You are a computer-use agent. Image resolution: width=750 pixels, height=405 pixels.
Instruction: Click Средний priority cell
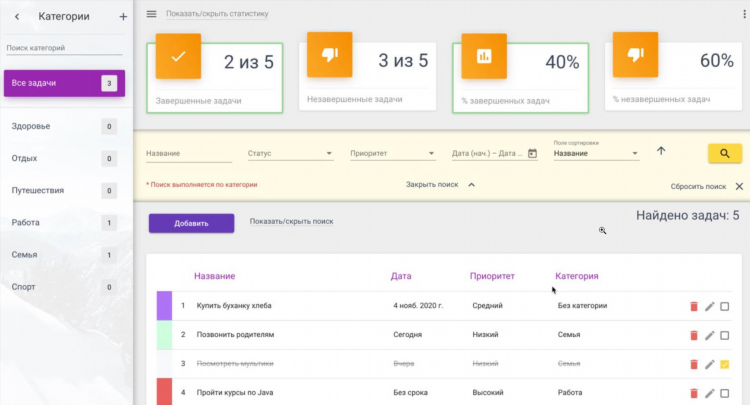pyautogui.click(x=487, y=306)
